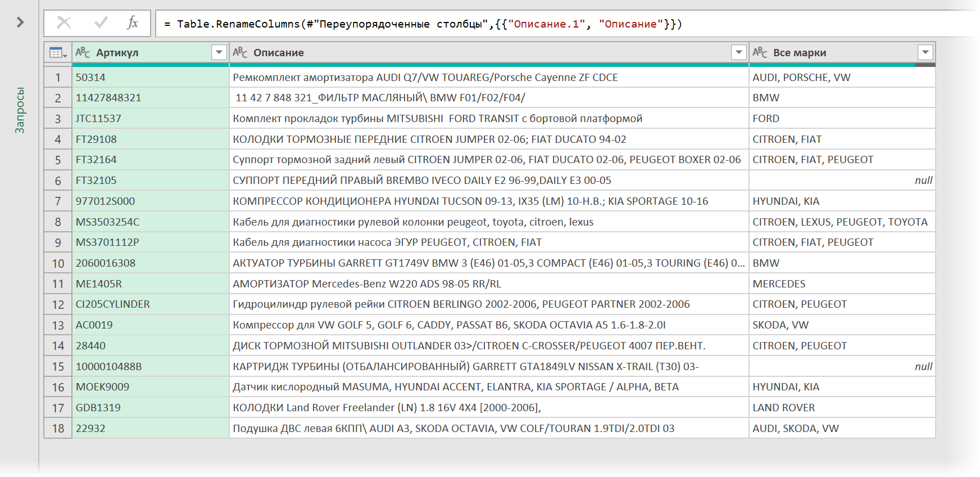Click into the formula bar text
Viewport: 980px width, 477px height.
pos(423,24)
